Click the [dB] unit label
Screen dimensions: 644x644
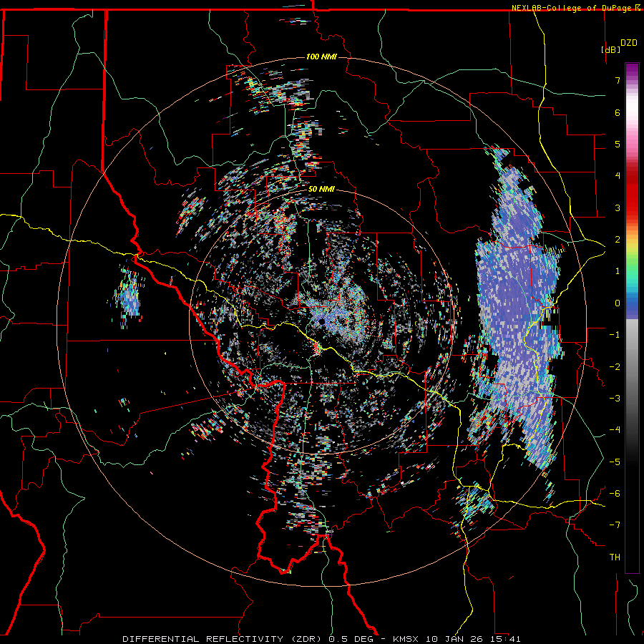[610, 49]
